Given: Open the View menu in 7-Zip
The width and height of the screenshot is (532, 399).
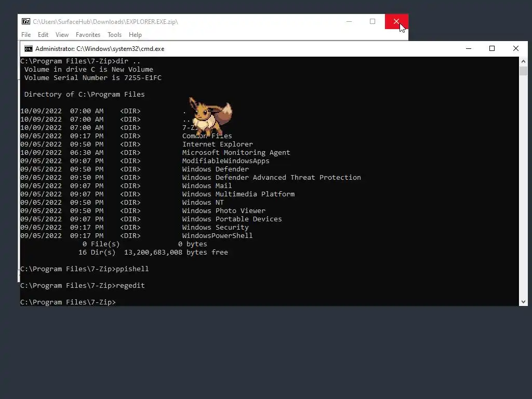Looking at the screenshot, I should click(62, 35).
